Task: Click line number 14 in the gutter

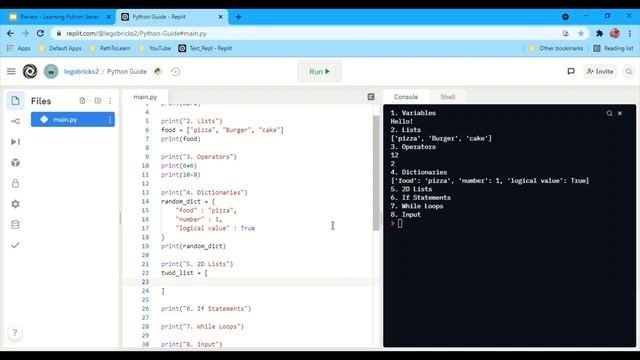Action: pos(145,201)
